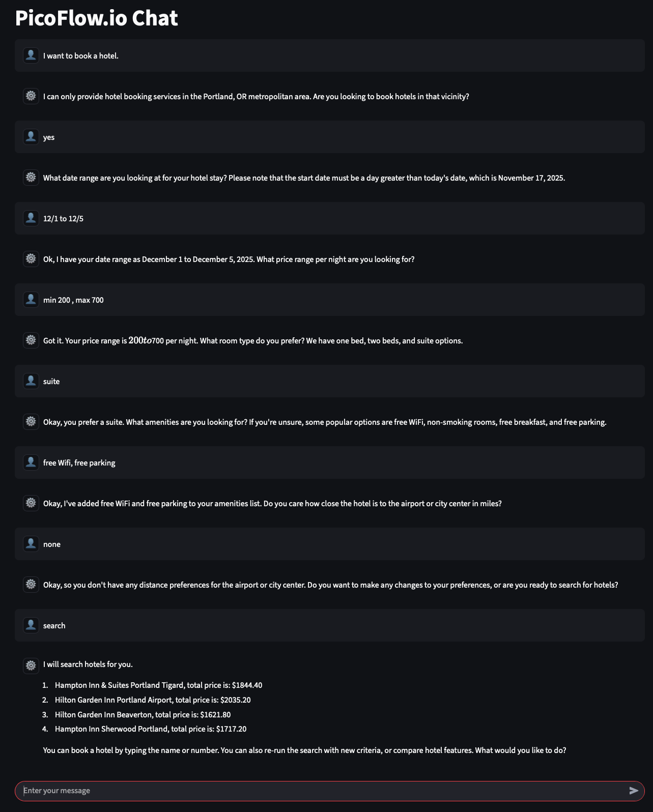Select the Hampton Inn Sherwood Portland result
Image resolution: width=653 pixels, height=812 pixels.
pos(150,729)
